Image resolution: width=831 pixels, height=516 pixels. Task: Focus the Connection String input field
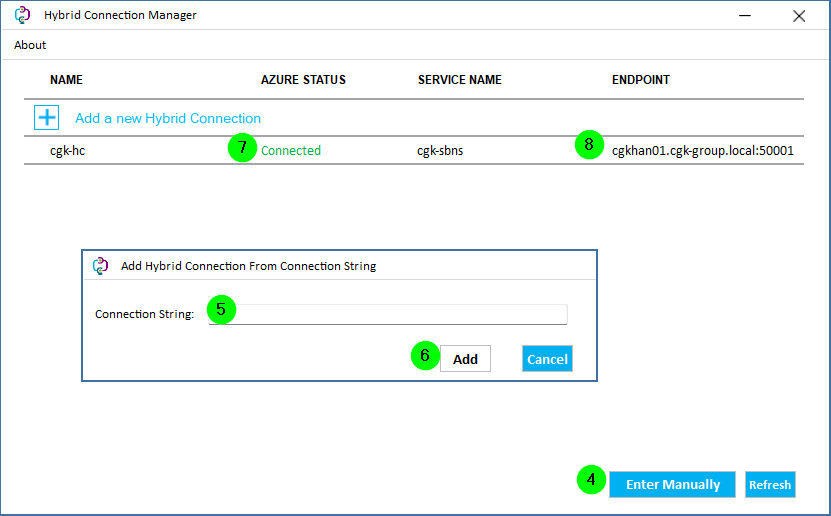(388, 314)
